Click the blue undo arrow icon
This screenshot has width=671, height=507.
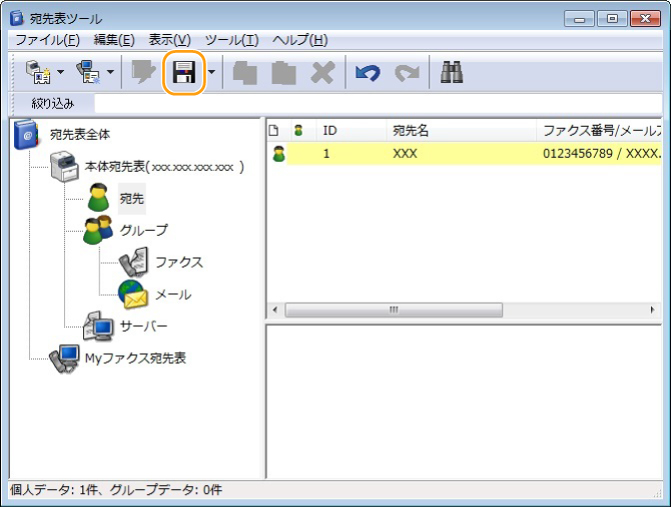(x=367, y=73)
